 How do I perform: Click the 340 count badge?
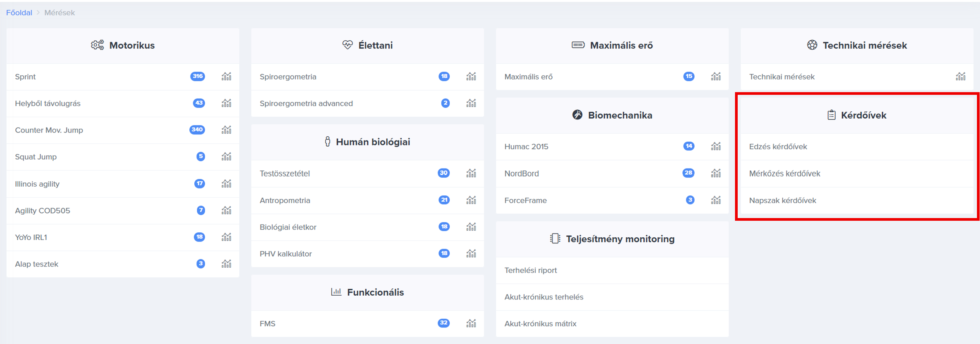197,130
